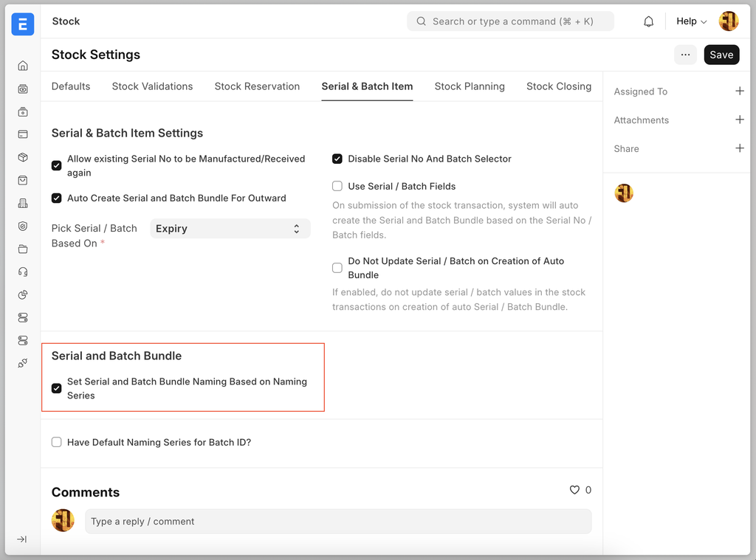Expand the Help menu
The image size is (756, 560).
click(691, 21)
